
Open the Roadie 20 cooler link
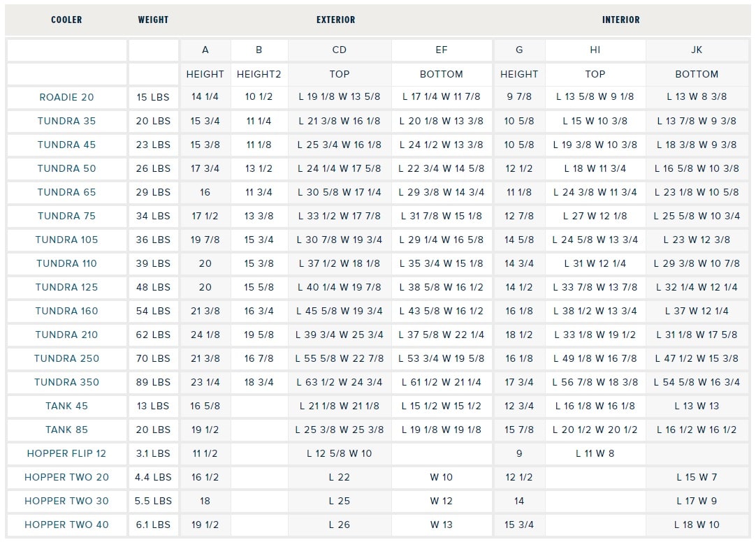(x=66, y=97)
